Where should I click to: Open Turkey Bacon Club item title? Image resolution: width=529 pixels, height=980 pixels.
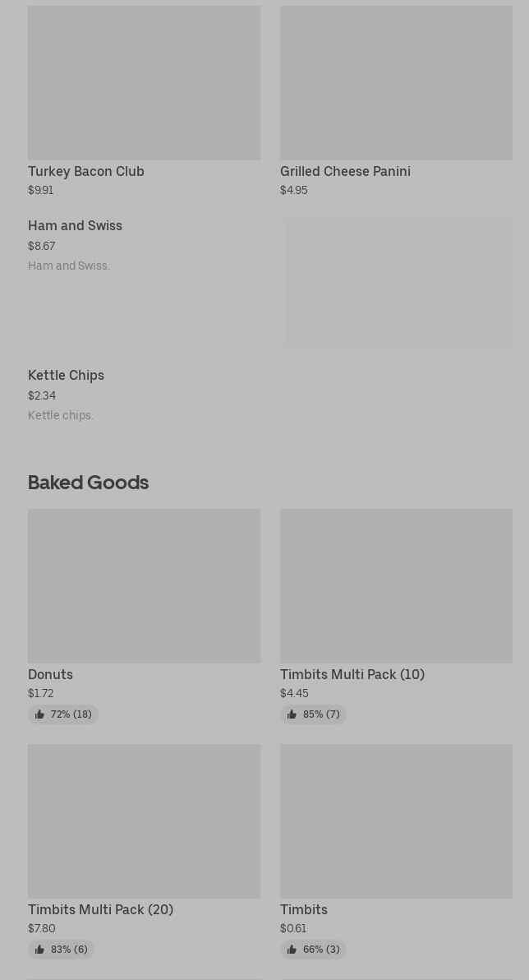click(x=86, y=171)
